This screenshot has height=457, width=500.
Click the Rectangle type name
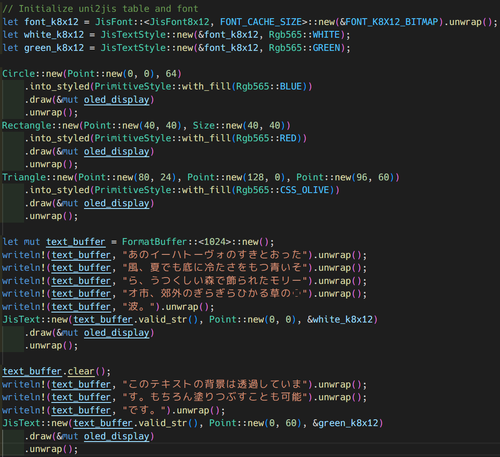[26, 126]
